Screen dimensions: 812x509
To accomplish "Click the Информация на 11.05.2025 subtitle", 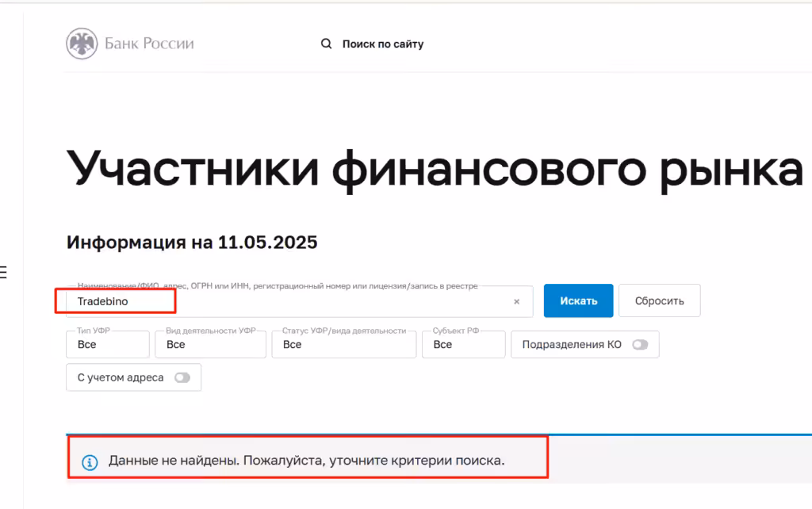I will [192, 243].
